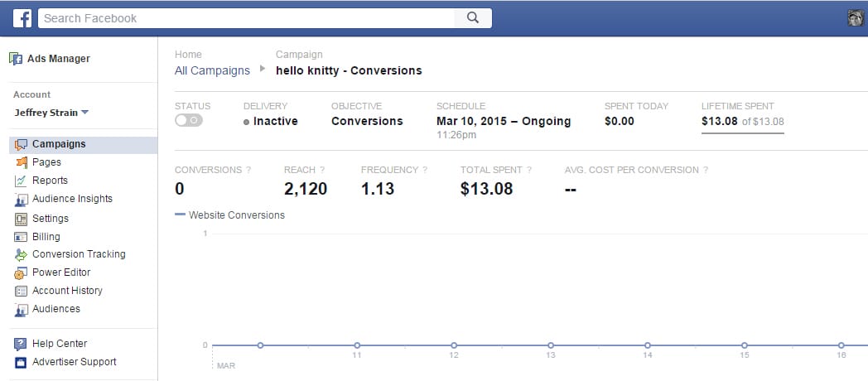Click the question mark beside Conversions

point(249,170)
